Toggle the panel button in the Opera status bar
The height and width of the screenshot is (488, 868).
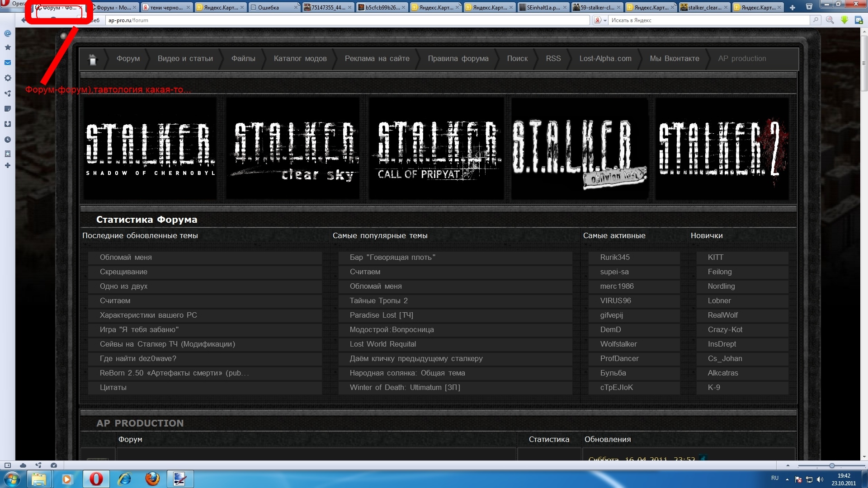tap(8, 465)
